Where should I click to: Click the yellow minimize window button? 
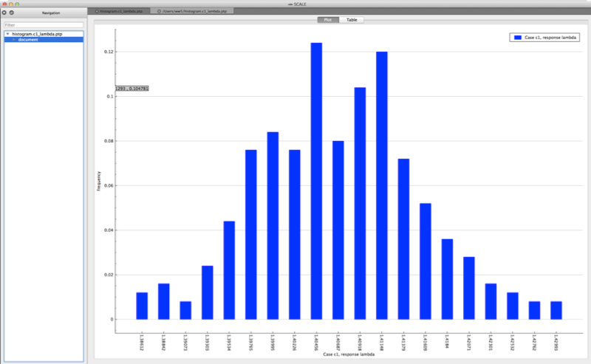pos(10,4)
